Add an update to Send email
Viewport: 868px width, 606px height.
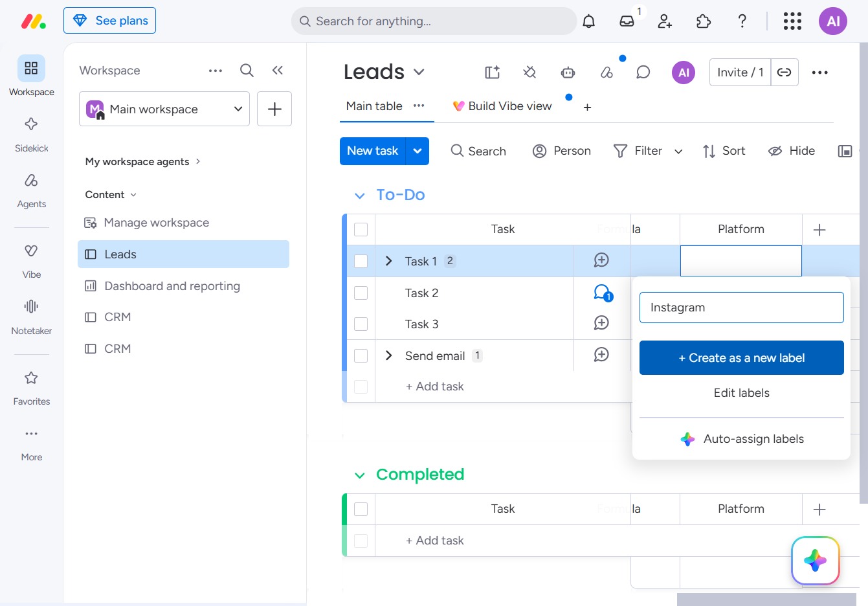click(x=601, y=355)
